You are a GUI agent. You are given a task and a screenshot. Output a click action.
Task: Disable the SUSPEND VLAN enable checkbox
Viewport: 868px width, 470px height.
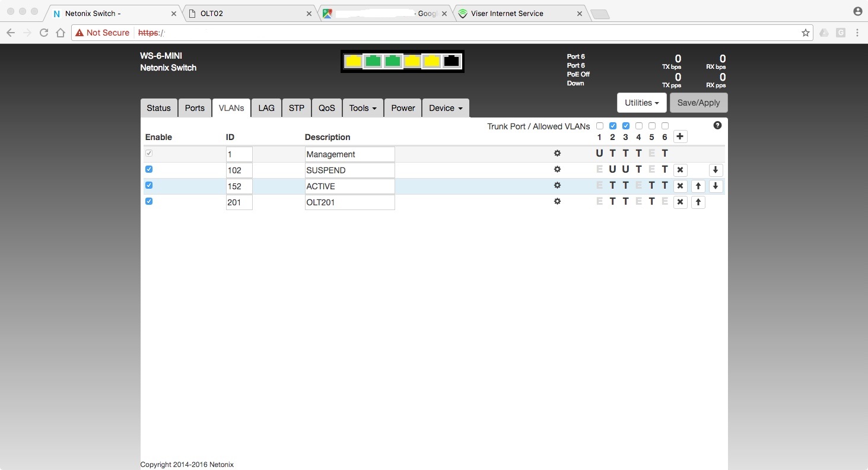pyautogui.click(x=149, y=169)
